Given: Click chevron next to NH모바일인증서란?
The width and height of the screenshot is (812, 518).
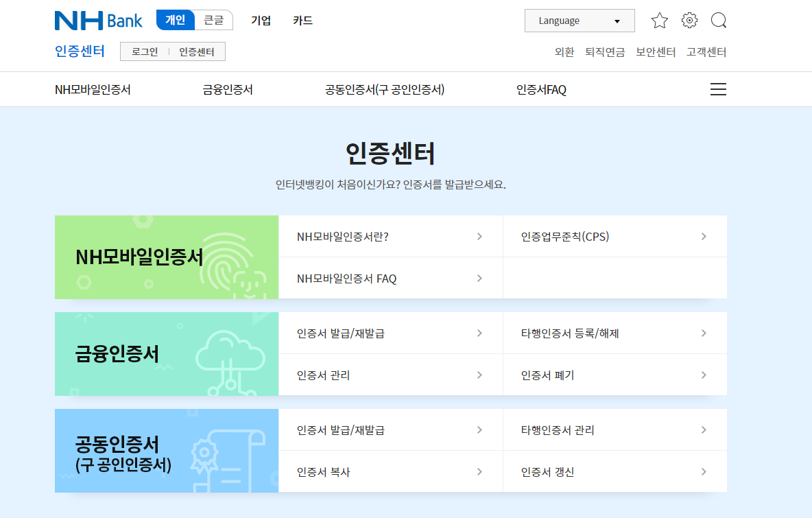Looking at the screenshot, I should point(479,236).
